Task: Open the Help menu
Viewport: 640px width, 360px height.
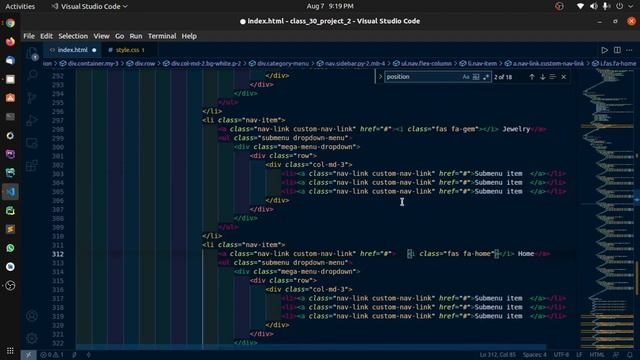Action: click(189, 36)
